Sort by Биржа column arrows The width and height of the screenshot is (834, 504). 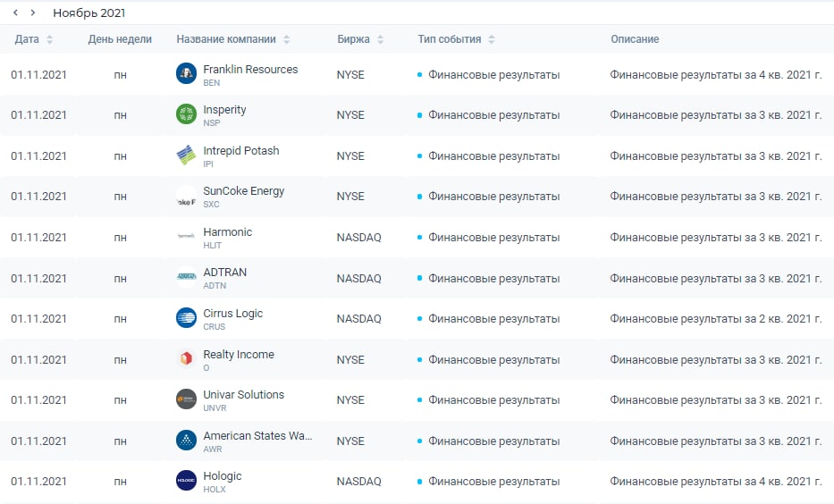tap(380, 39)
